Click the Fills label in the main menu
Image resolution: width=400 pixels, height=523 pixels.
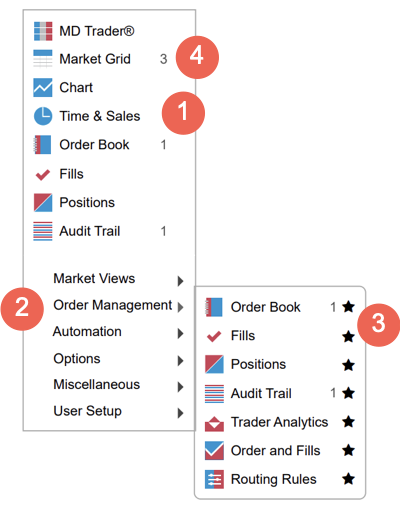(x=71, y=174)
